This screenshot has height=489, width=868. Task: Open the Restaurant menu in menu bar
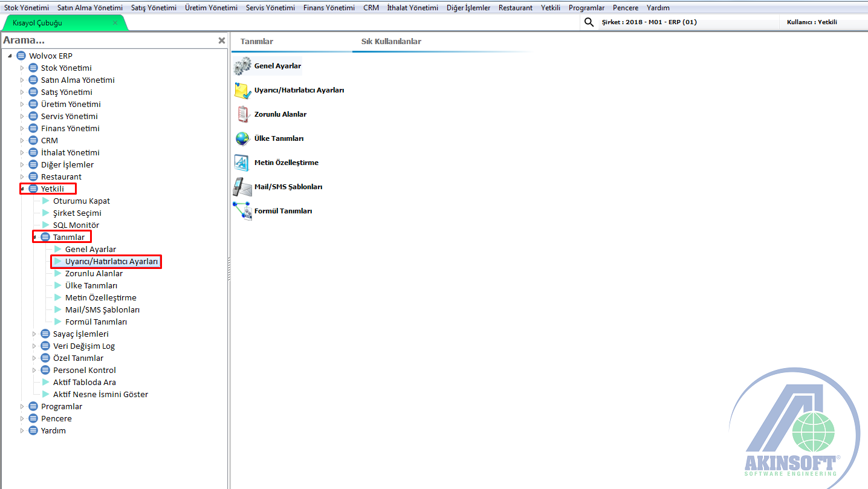516,8
